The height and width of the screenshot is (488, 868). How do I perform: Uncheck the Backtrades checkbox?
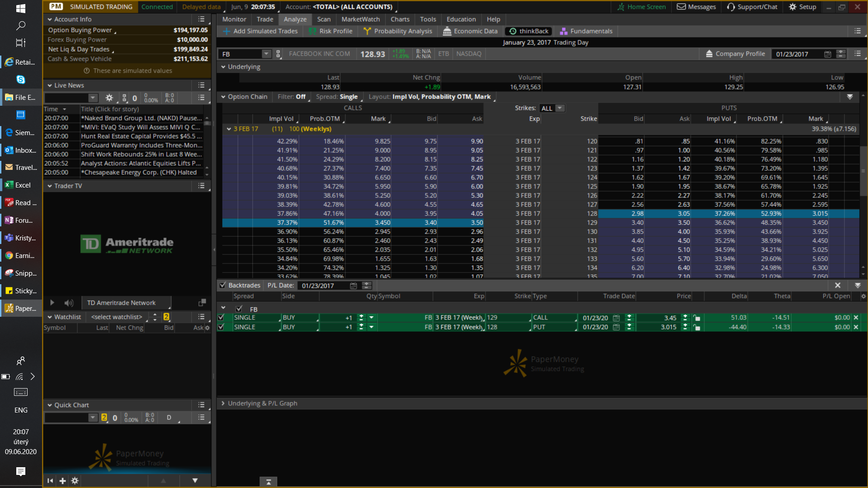coord(222,285)
